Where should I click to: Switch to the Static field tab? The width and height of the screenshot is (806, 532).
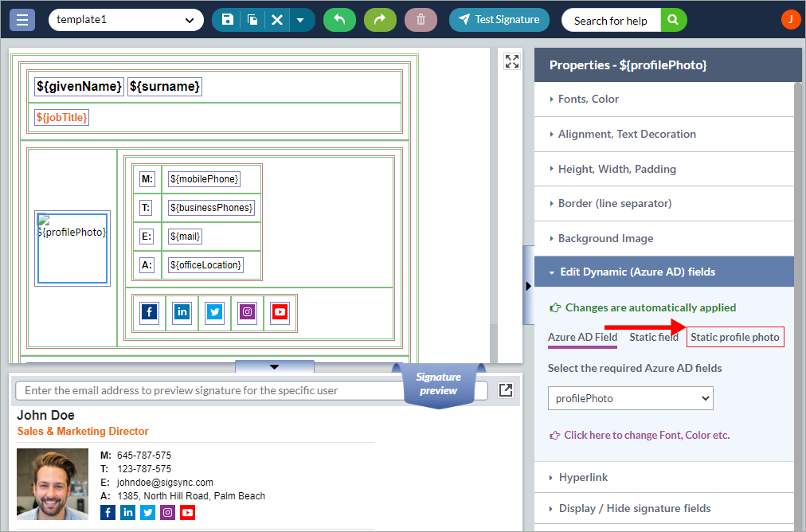click(x=653, y=337)
